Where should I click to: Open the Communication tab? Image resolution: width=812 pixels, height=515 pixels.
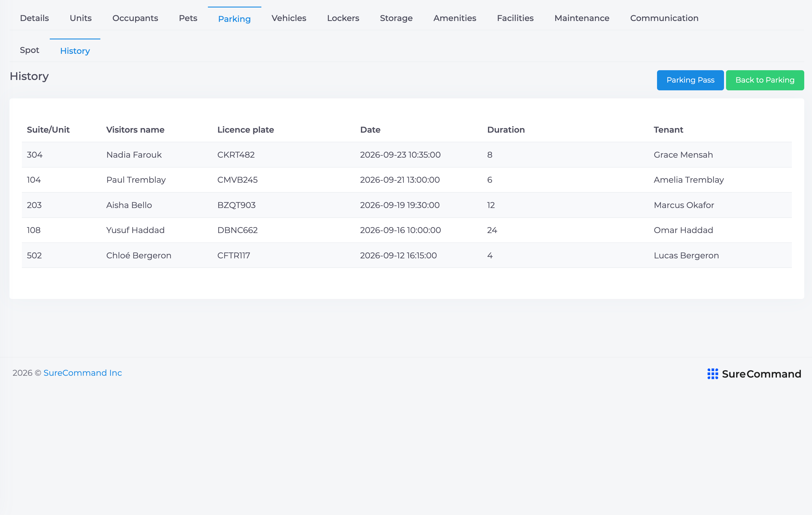[x=664, y=18]
